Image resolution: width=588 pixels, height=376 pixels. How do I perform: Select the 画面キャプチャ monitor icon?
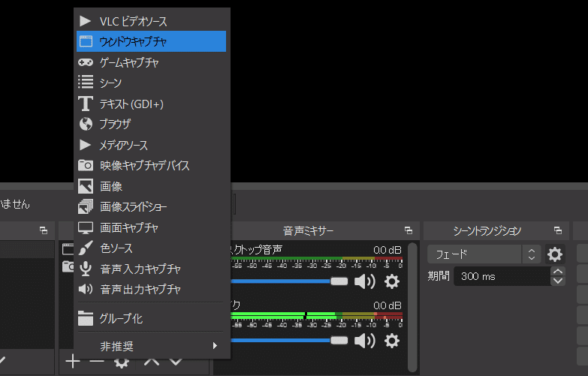[x=86, y=227]
